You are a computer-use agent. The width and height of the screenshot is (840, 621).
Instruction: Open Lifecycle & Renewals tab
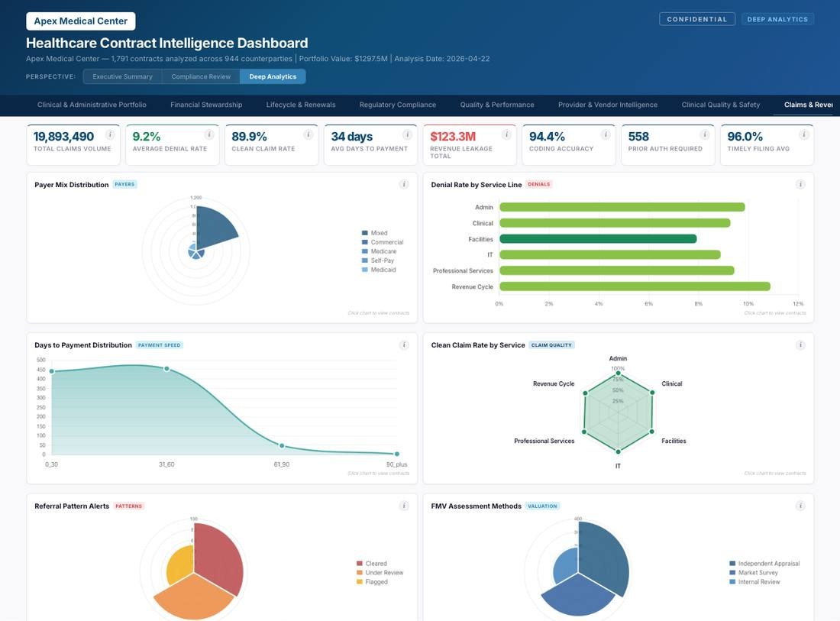[x=301, y=105]
